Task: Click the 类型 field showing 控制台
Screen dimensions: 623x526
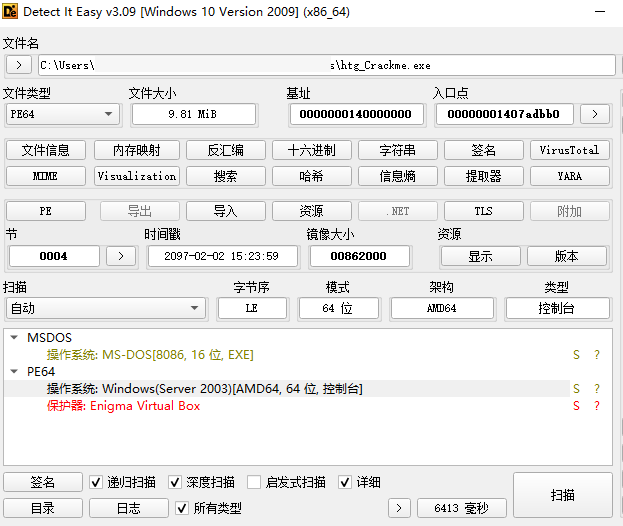Action: point(557,308)
